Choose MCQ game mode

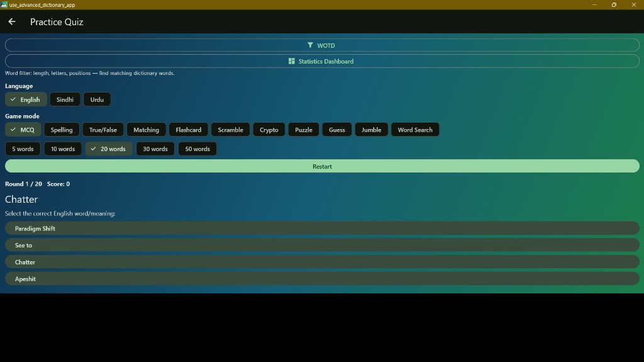23,130
